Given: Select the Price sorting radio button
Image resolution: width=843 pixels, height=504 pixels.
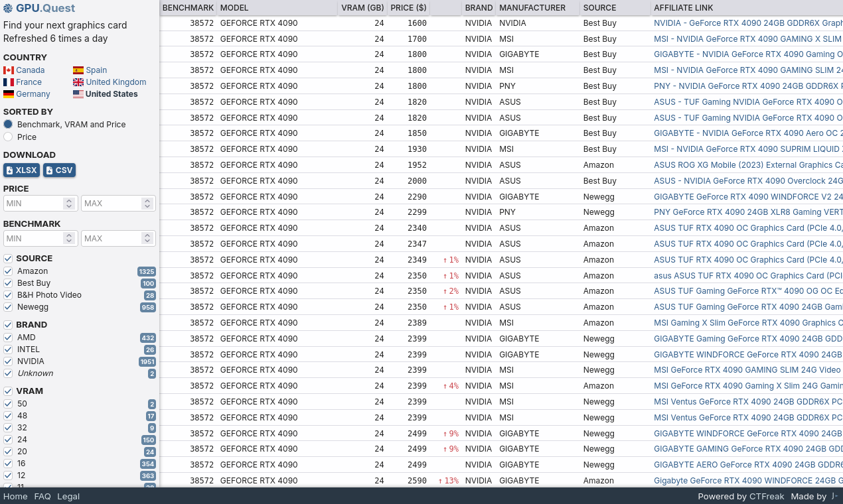Looking at the screenshot, I should point(8,137).
